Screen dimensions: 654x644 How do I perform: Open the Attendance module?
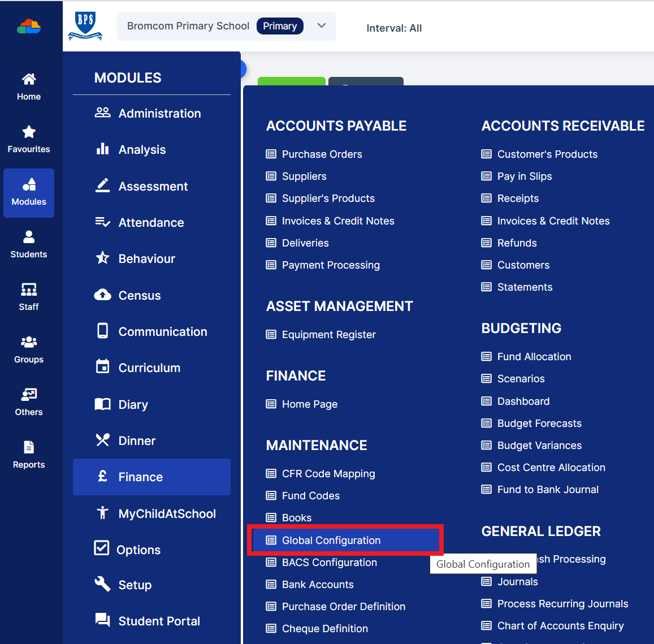pos(151,222)
